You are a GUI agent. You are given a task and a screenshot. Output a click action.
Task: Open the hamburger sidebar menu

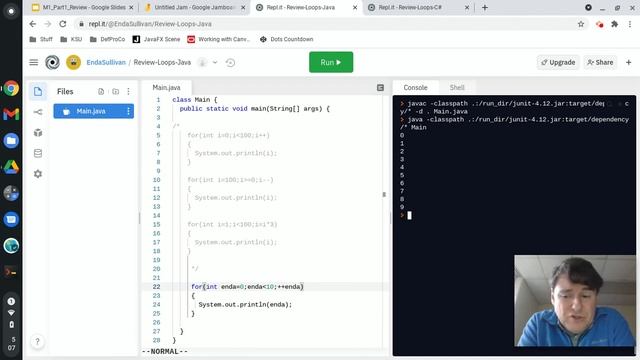tap(34, 62)
